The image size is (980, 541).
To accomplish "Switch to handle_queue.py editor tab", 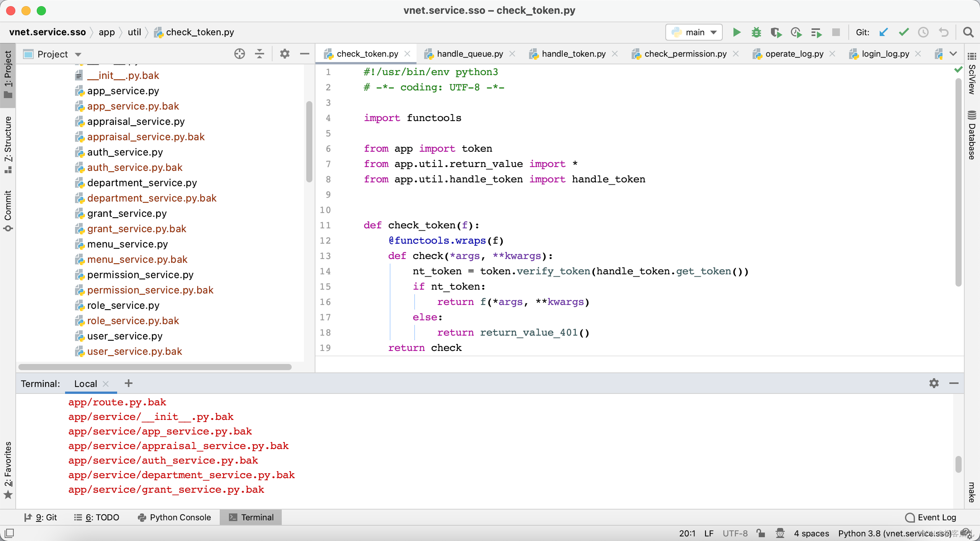I will (x=470, y=54).
